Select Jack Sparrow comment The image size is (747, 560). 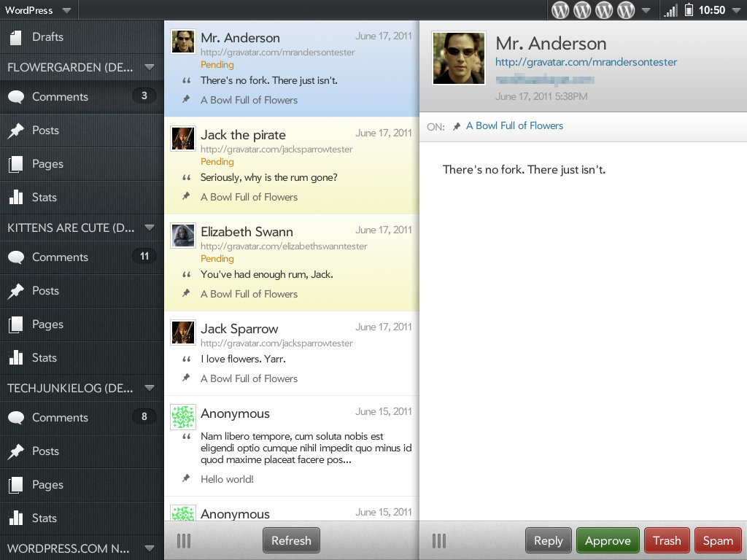tap(292, 354)
